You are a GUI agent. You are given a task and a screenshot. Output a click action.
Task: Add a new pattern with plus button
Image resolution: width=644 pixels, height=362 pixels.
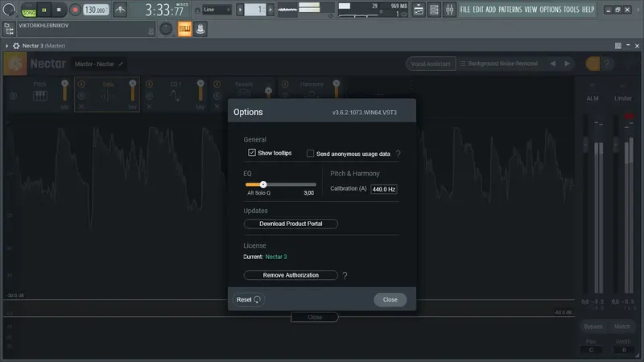pos(270,10)
